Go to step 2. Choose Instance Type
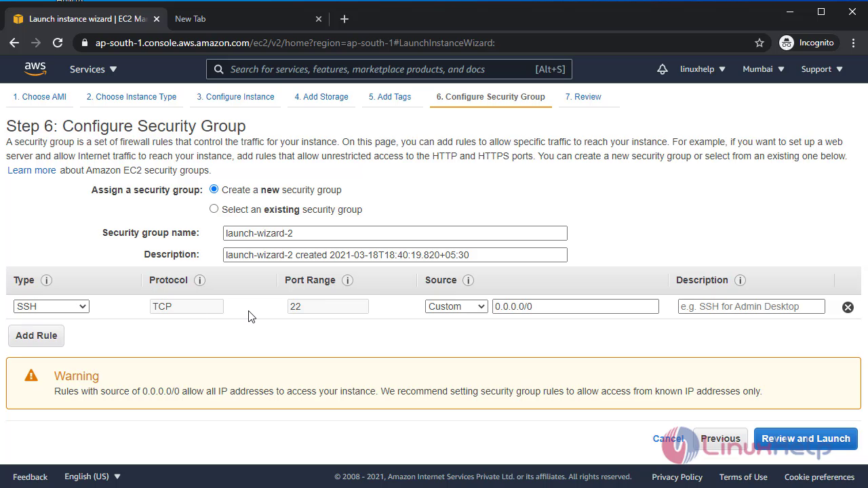The height and width of the screenshot is (488, 868). click(132, 97)
